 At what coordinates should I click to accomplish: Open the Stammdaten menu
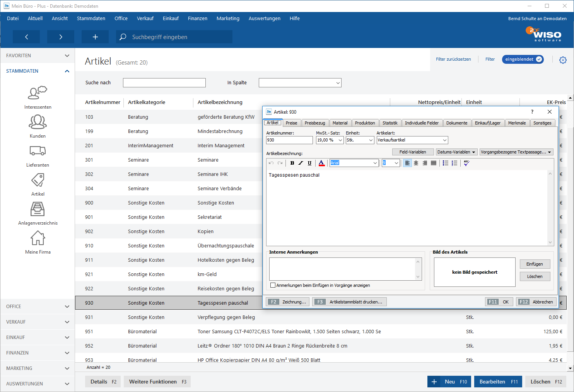tap(91, 19)
